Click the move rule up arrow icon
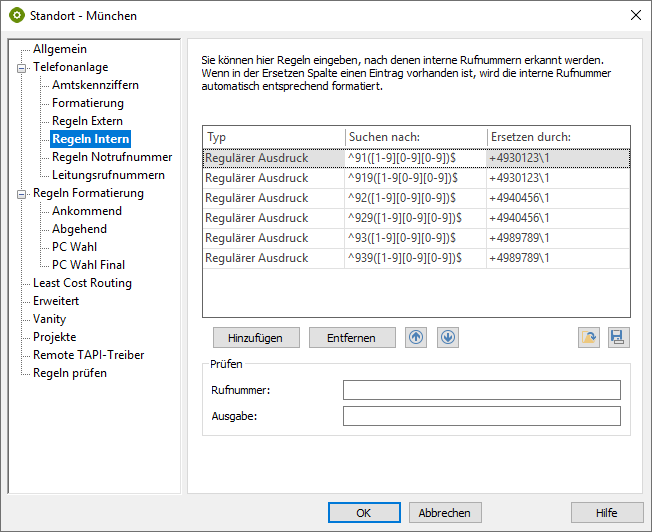Screen dimensions: 652x532 pos(416,337)
